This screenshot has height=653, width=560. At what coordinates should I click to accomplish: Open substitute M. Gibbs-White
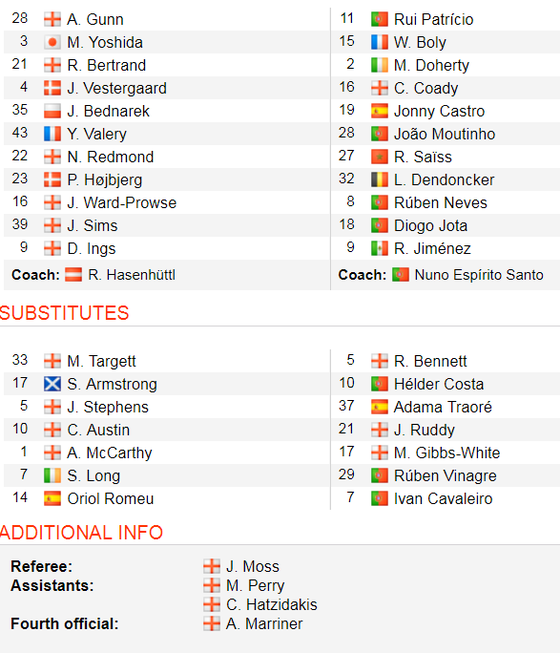[x=447, y=453]
